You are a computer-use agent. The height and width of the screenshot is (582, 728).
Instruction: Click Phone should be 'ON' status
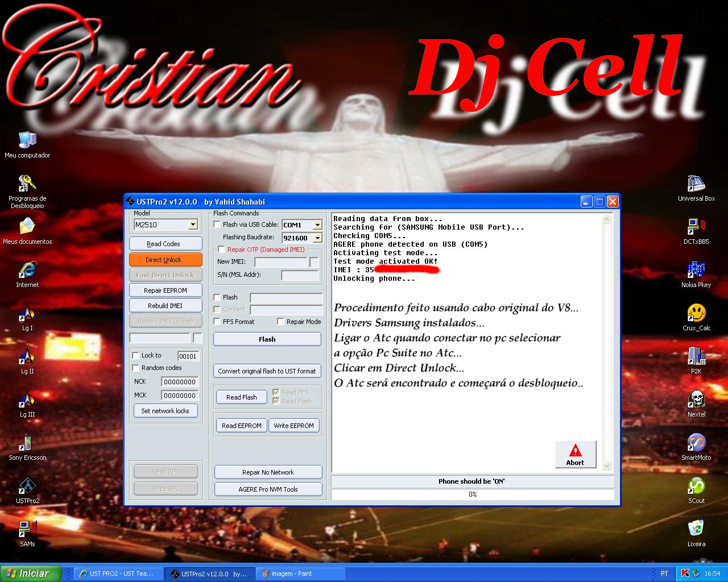click(473, 481)
